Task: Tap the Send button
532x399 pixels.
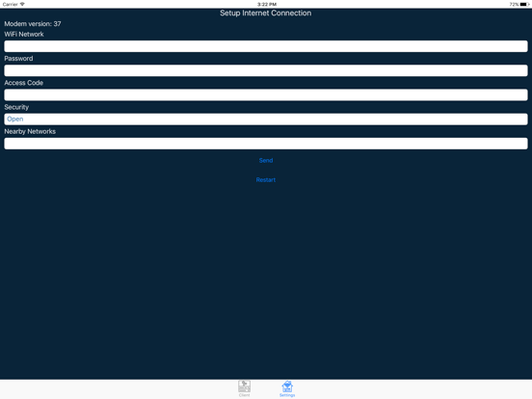Action: tap(266, 161)
